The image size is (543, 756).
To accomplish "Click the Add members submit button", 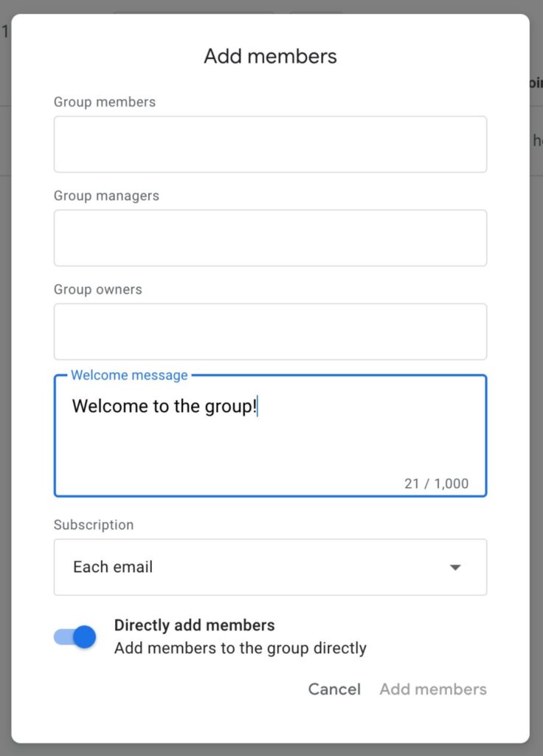I will (433, 689).
